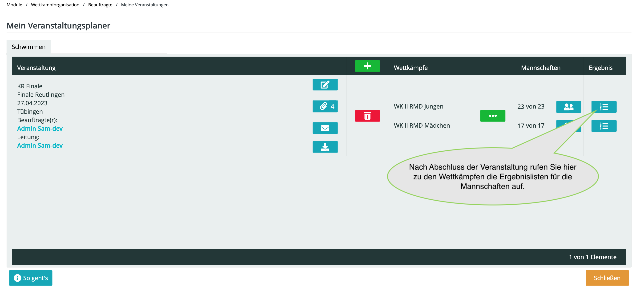Open the attachment view showing 4 files
The image size is (644, 291).
[325, 106]
